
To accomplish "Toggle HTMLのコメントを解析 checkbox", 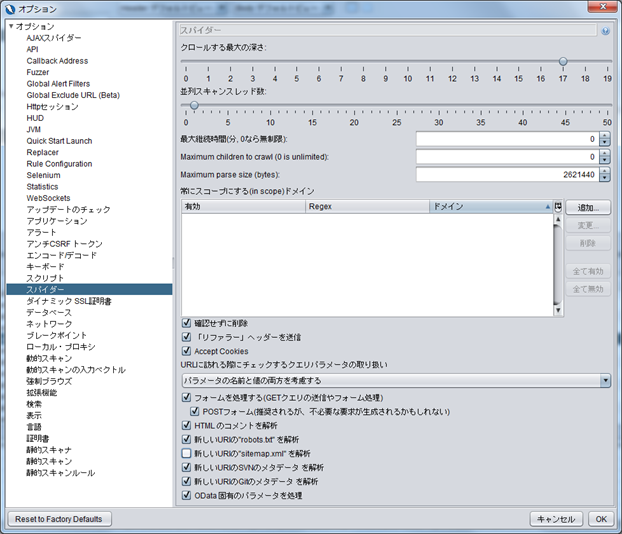I will (x=186, y=425).
